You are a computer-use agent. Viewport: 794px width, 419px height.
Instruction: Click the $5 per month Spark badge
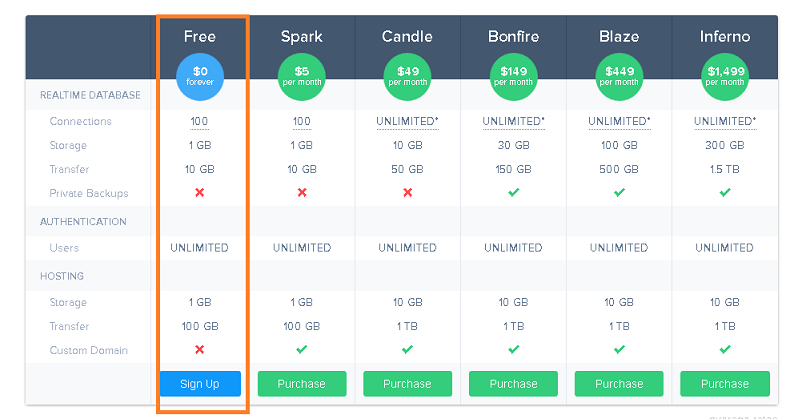(302, 77)
